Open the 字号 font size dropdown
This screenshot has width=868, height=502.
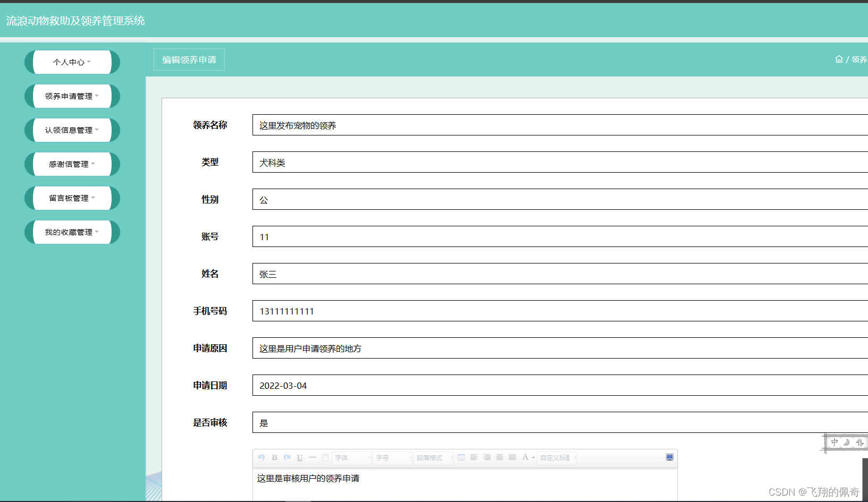tap(393, 457)
